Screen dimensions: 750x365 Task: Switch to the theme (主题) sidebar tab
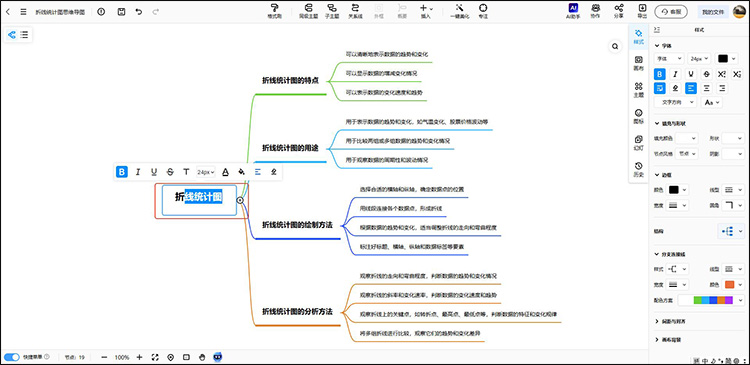[x=639, y=90]
